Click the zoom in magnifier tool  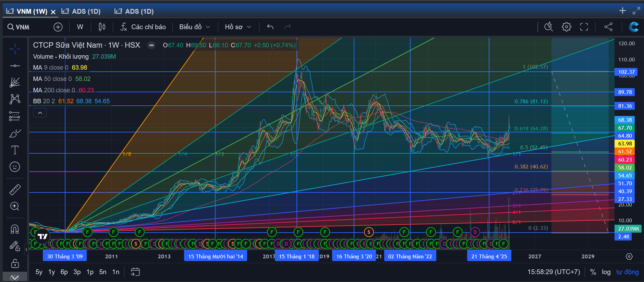[15, 206]
